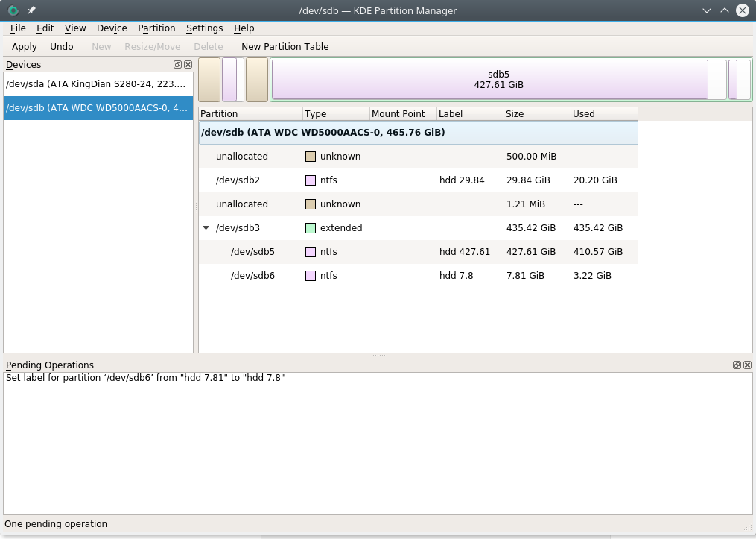Select the sdb5 block in the partition graph
The width and height of the screenshot is (756, 539).
[x=490, y=80]
